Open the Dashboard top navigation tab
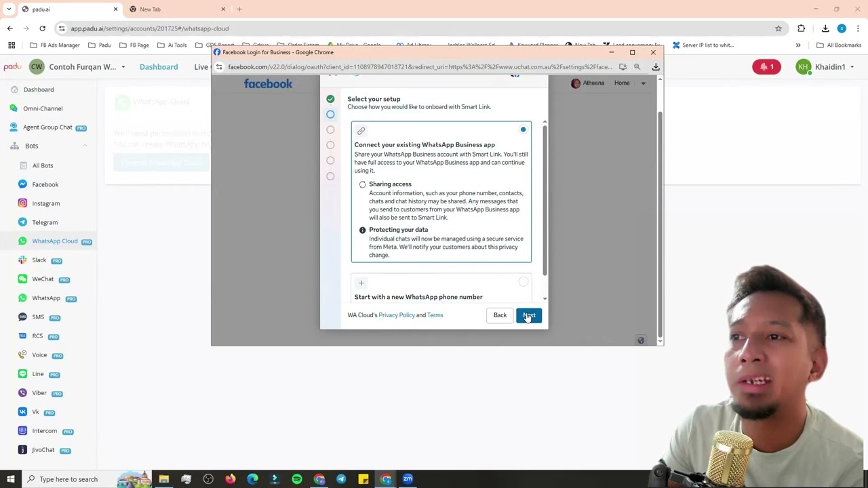Screen dimensions: 868x488 159,67
